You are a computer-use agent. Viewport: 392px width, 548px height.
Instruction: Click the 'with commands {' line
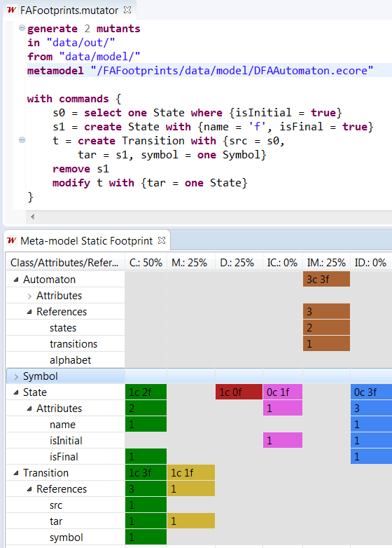tap(74, 99)
